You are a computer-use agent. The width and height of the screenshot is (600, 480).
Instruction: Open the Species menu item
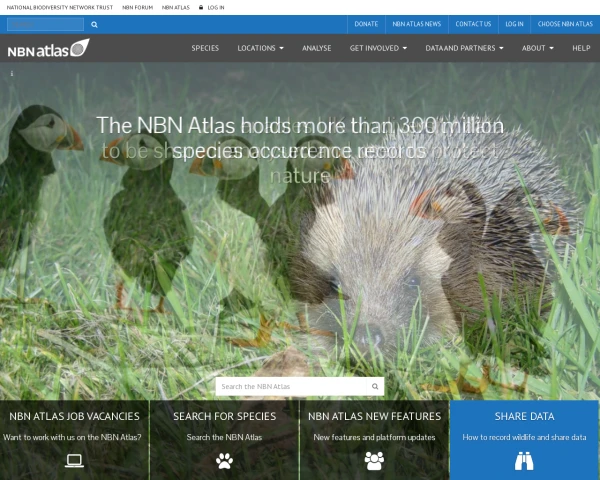[x=205, y=48]
